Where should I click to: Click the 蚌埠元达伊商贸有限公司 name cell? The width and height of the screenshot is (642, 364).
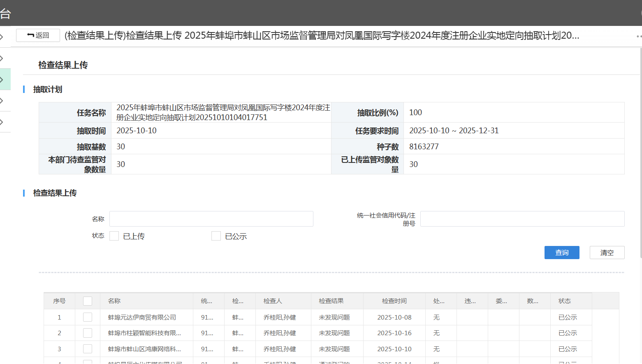tap(142, 318)
